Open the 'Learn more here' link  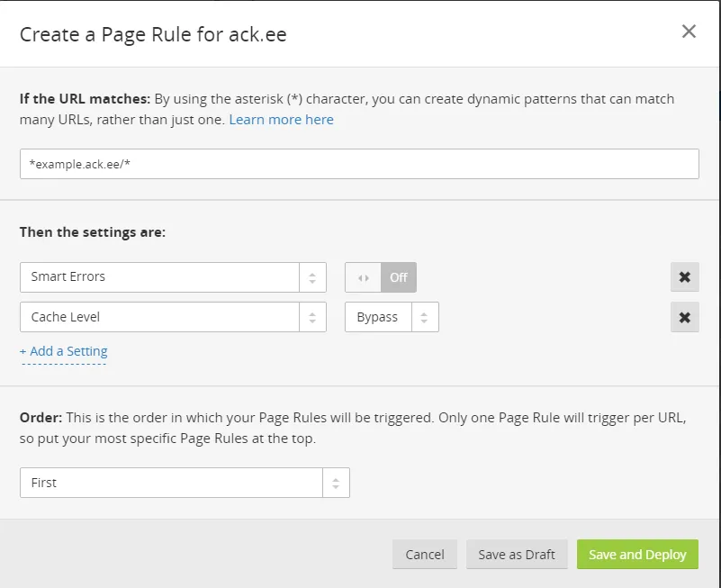point(281,120)
